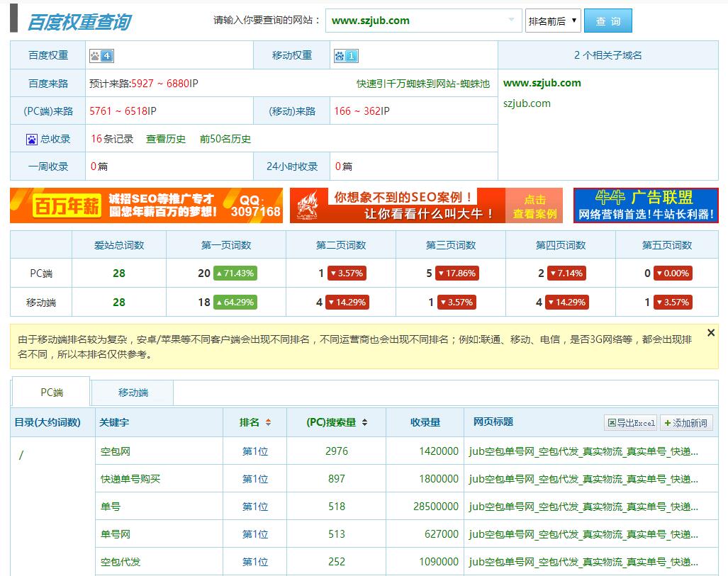The image size is (728, 576).
Task: Expand the website input suggestion arrow
Action: [x=511, y=20]
